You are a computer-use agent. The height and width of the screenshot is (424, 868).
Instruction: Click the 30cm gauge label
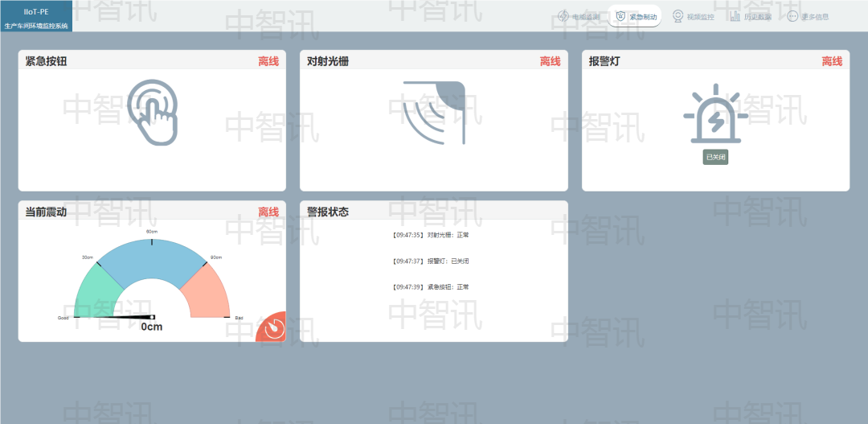pos(88,257)
